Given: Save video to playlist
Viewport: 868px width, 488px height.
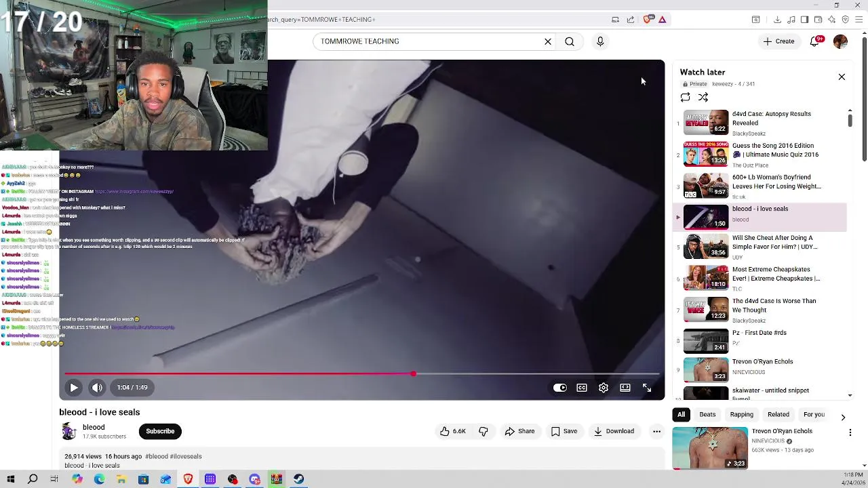Looking at the screenshot, I should (x=564, y=431).
